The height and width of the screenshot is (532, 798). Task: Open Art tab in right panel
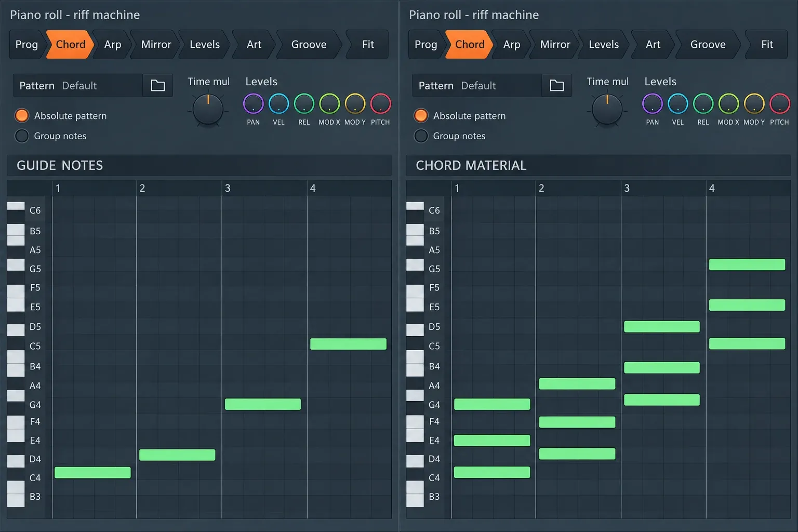click(x=653, y=45)
